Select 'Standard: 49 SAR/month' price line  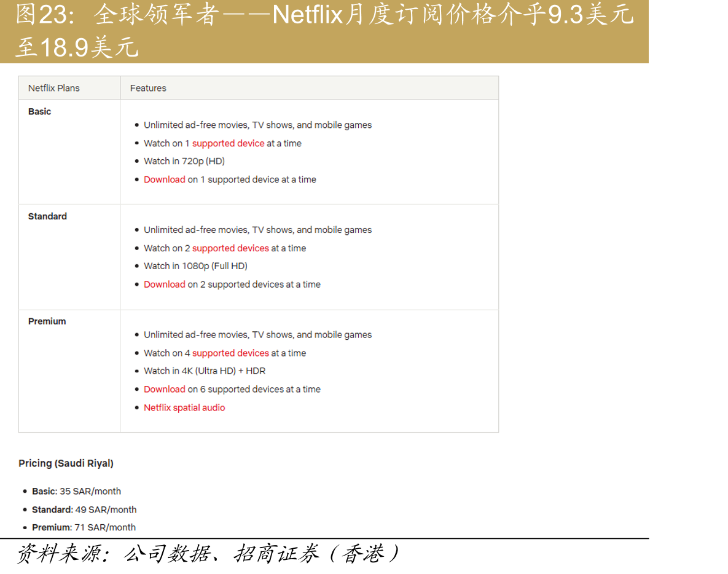(x=84, y=509)
